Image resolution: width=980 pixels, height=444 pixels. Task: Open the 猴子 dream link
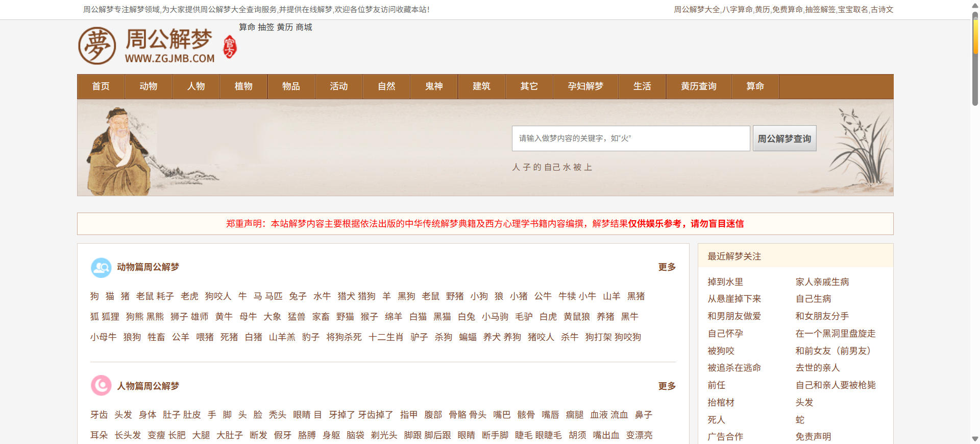(x=369, y=317)
